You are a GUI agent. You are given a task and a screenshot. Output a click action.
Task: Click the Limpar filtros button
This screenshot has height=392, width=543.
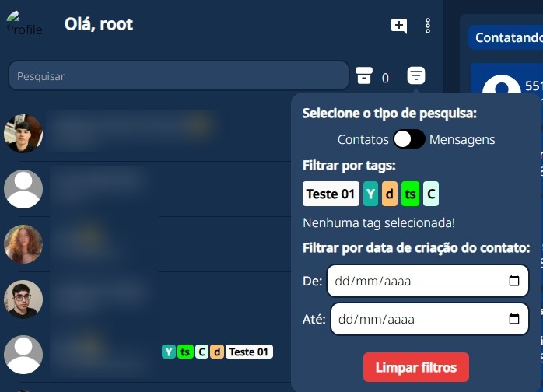coord(415,367)
